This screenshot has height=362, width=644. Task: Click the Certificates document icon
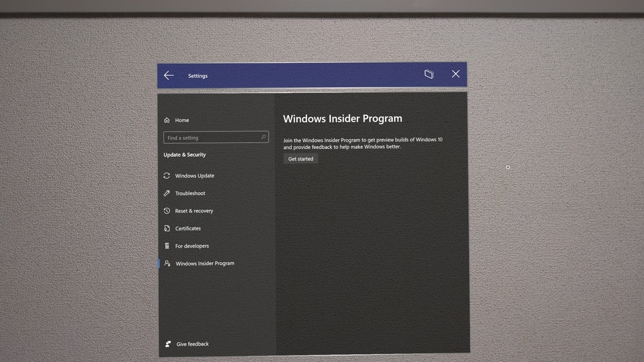[167, 228]
